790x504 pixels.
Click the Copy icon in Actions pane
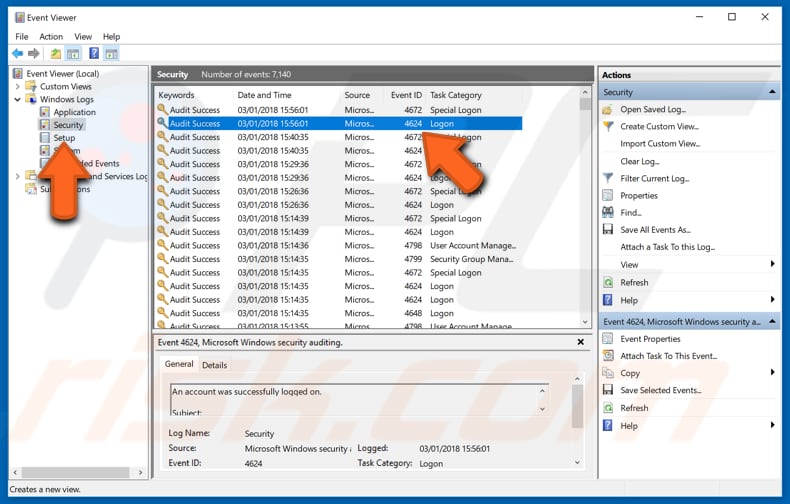coord(608,373)
